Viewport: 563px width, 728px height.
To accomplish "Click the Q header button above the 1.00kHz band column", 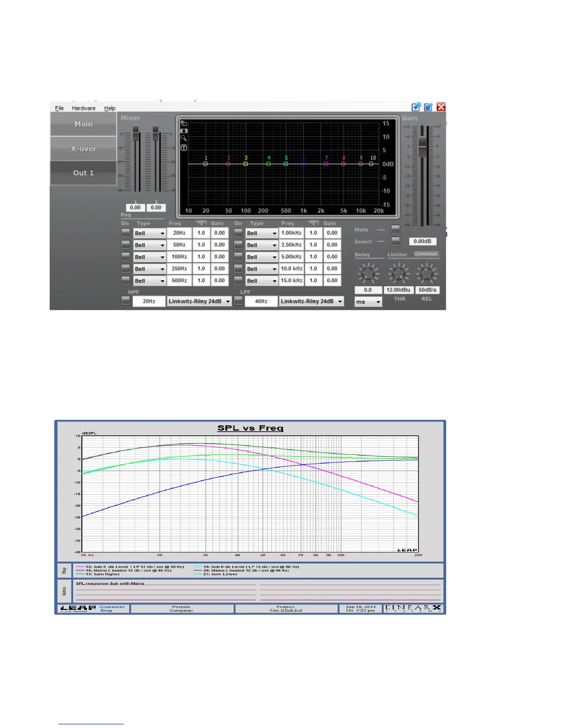I will (313, 223).
